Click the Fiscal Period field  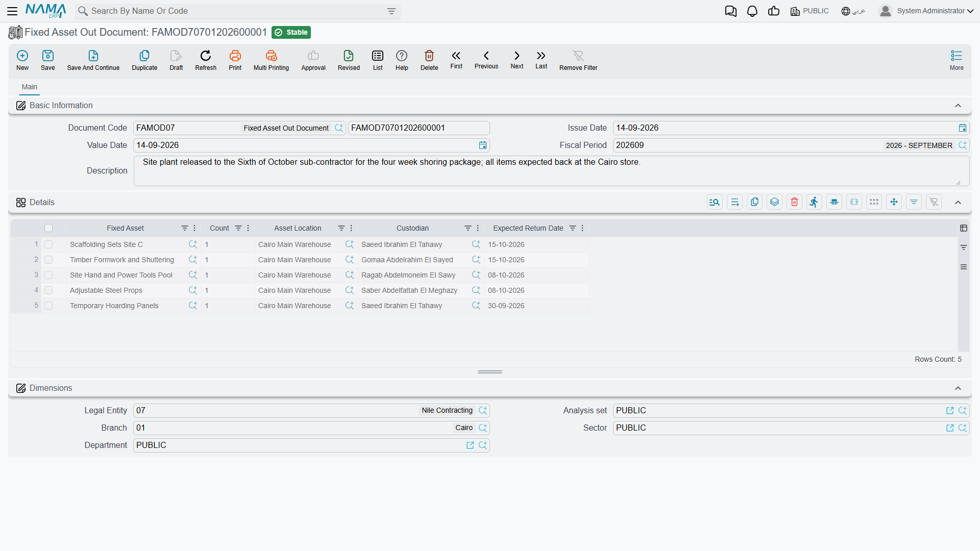click(x=791, y=145)
